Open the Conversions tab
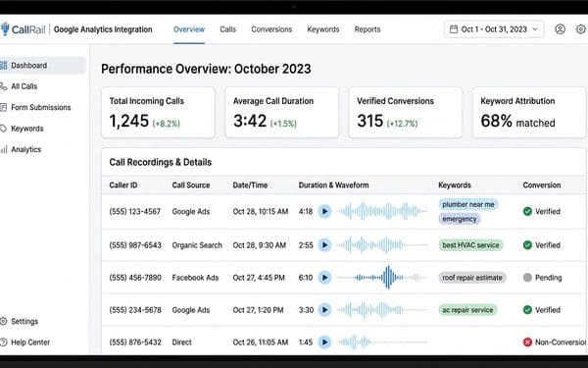This screenshot has height=368, width=588. point(271,29)
